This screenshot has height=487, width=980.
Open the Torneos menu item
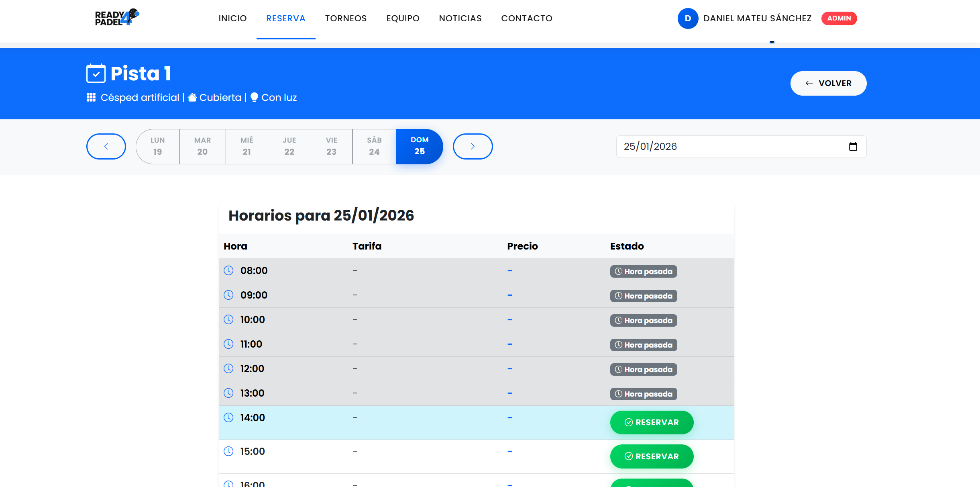tap(346, 18)
